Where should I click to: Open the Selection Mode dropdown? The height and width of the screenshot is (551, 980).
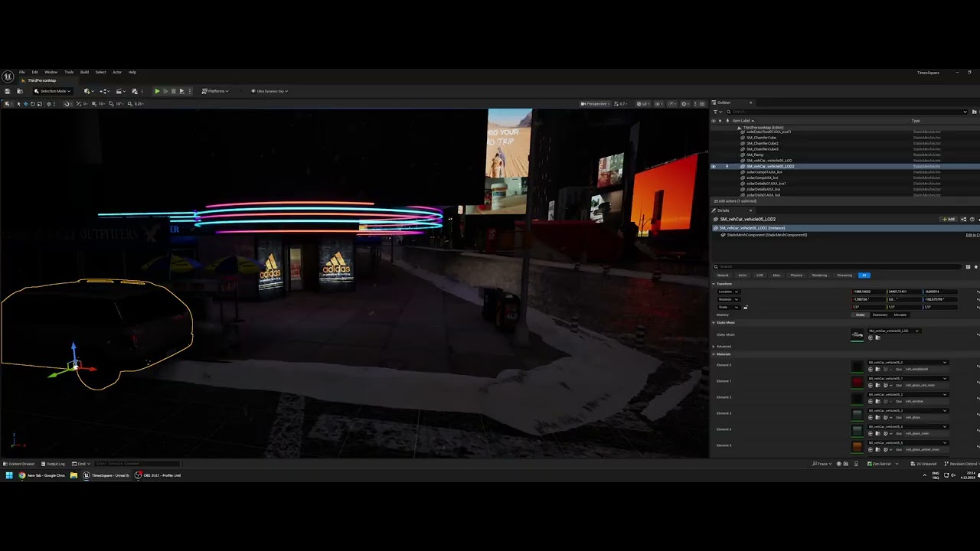click(52, 91)
